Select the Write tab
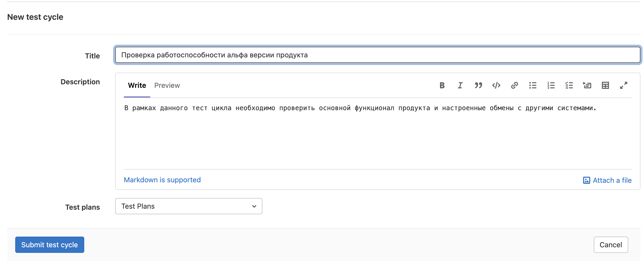 pyautogui.click(x=137, y=86)
